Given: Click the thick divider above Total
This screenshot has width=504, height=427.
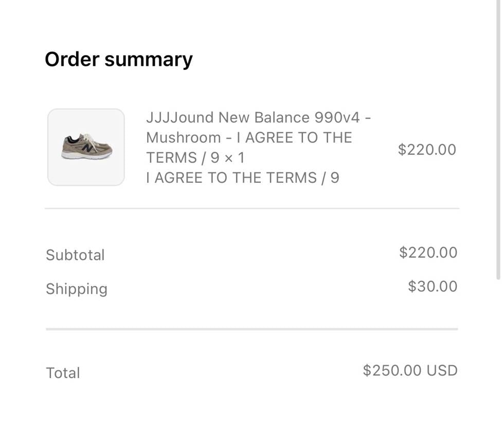Looking at the screenshot, I should tap(252, 329).
